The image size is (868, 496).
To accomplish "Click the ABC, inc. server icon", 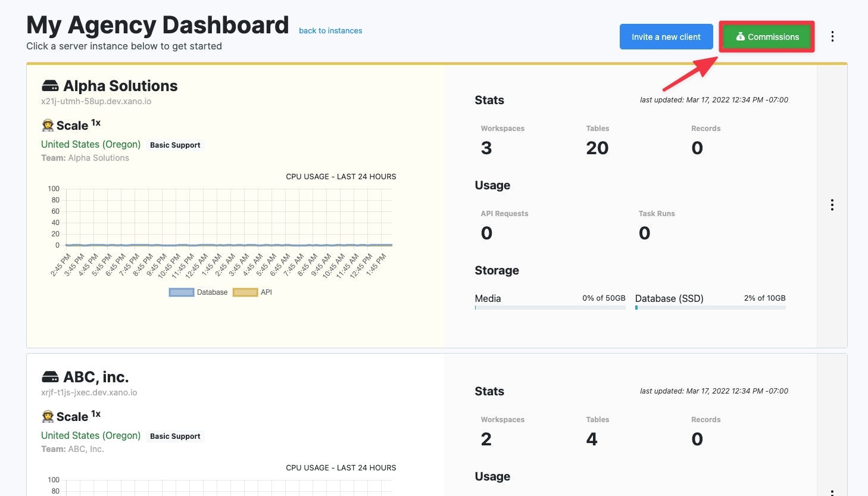I will [x=50, y=378].
